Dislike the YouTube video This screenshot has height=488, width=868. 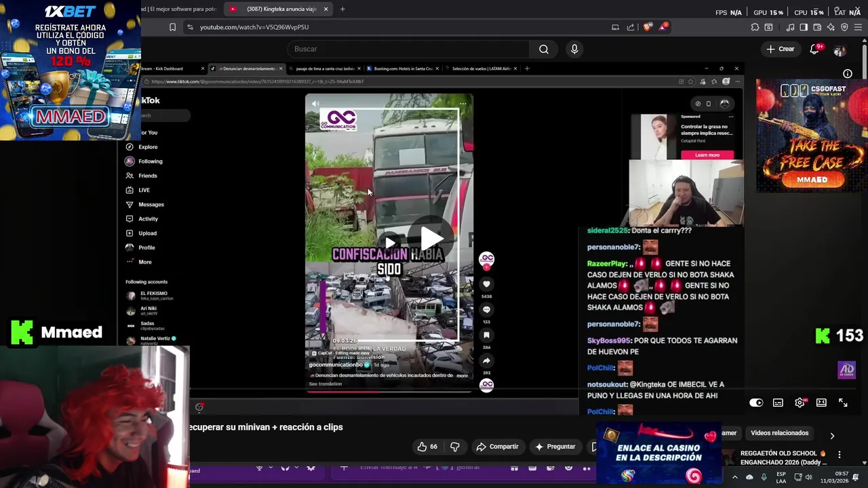[x=454, y=447]
